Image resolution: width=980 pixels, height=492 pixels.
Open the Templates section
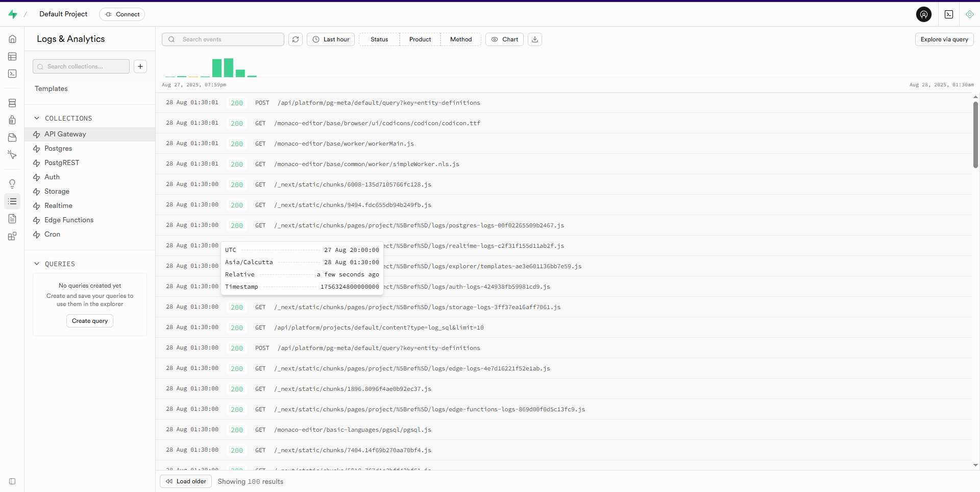coord(51,88)
